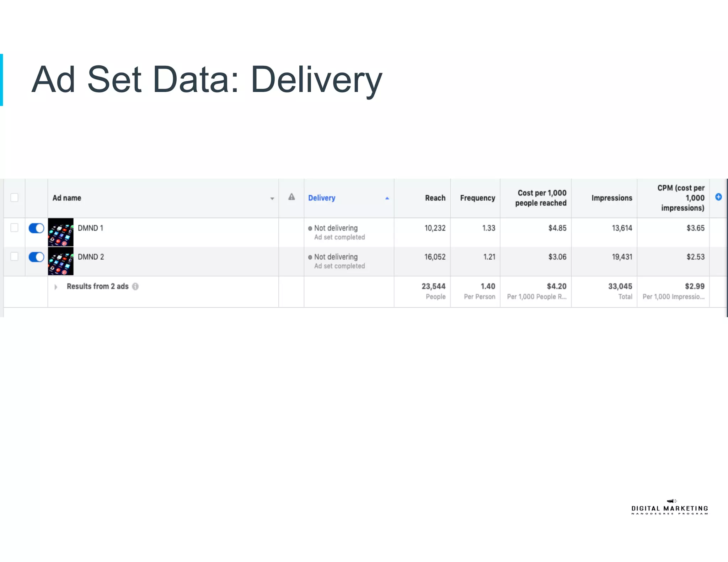Open the DMND 1 ad thumbnail
This screenshot has height=562, width=728.
pyautogui.click(x=61, y=232)
